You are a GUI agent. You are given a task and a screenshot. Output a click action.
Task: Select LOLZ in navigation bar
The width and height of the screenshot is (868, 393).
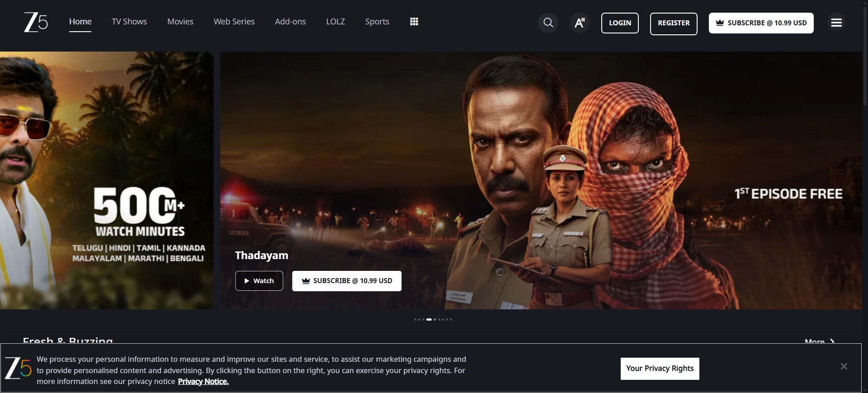click(x=335, y=22)
